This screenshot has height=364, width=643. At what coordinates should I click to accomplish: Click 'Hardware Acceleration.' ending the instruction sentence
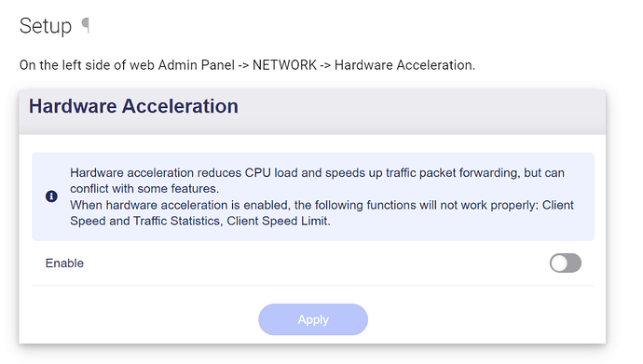click(x=404, y=65)
